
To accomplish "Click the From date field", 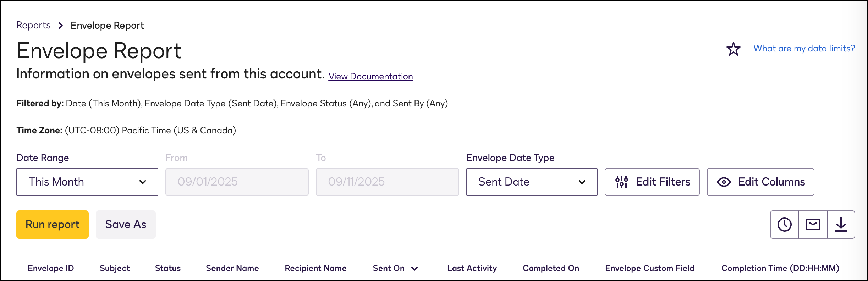I will pos(237,182).
